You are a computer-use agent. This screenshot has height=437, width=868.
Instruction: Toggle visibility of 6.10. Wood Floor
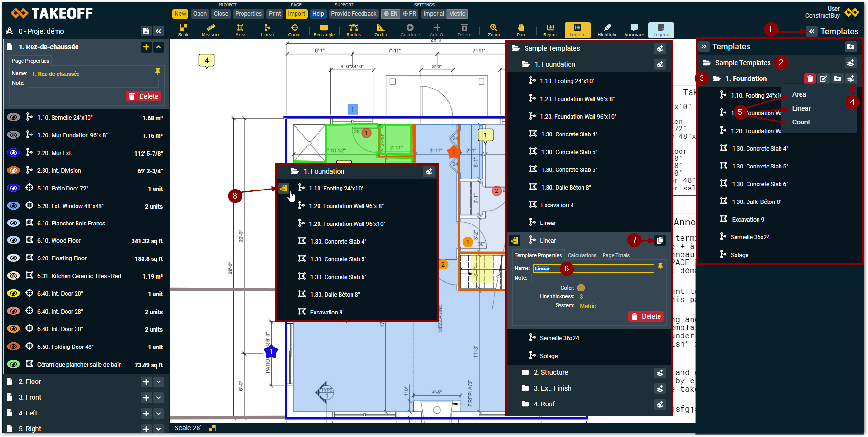tap(13, 241)
